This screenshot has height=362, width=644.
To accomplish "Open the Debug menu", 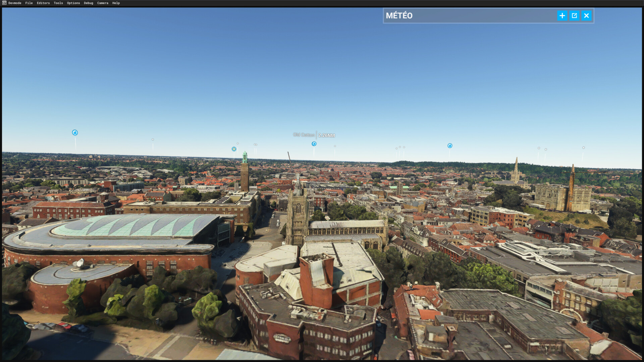I will [x=88, y=3].
